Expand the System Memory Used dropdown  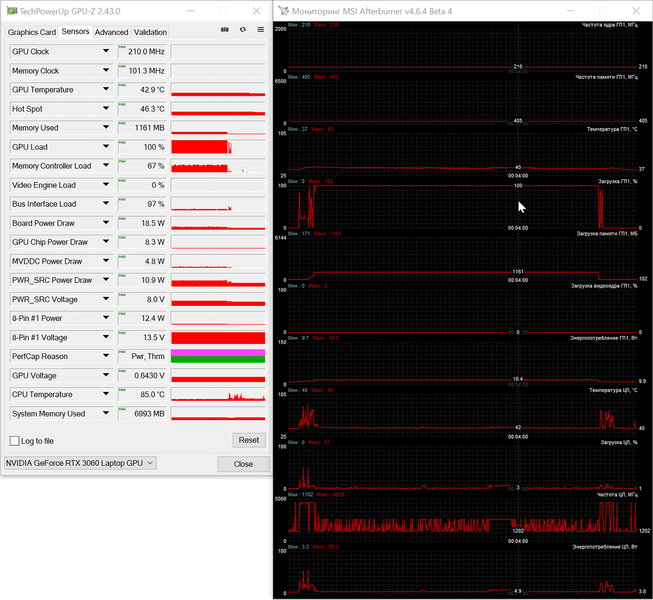tap(106, 413)
